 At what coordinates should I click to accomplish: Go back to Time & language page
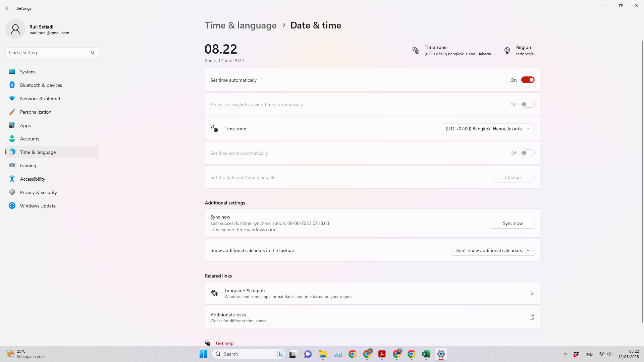coord(240,25)
